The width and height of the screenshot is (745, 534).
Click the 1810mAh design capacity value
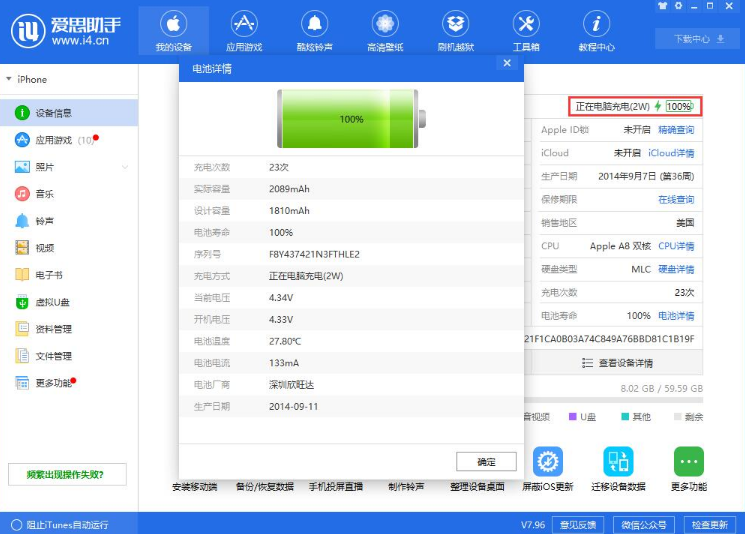(289, 210)
